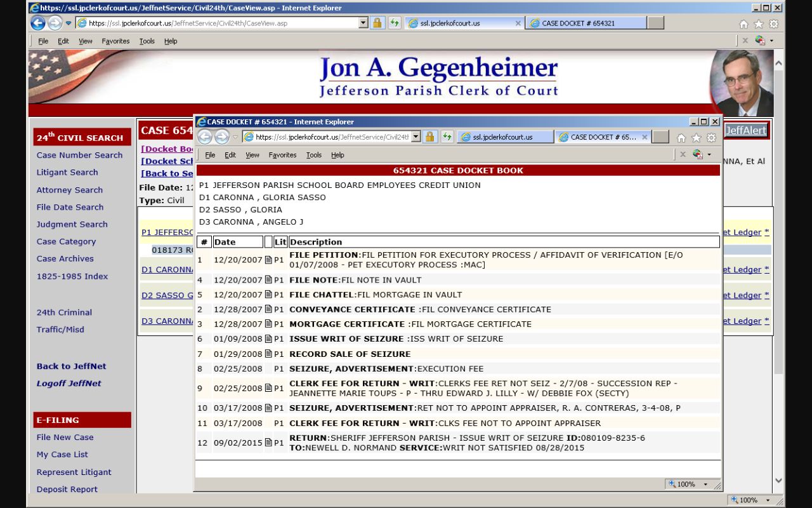
Task: Open Home icon in main browser window
Action: [743, 24]
